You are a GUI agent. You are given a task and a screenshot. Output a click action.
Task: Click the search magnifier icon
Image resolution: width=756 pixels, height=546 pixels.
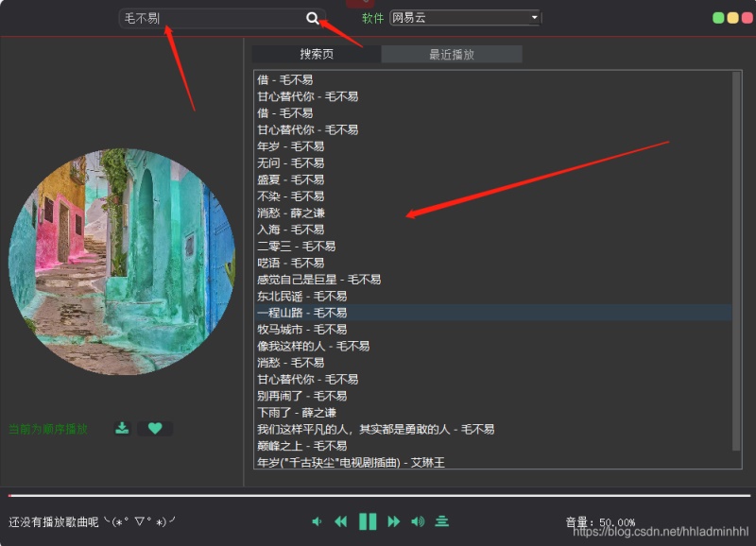point(313,18)
